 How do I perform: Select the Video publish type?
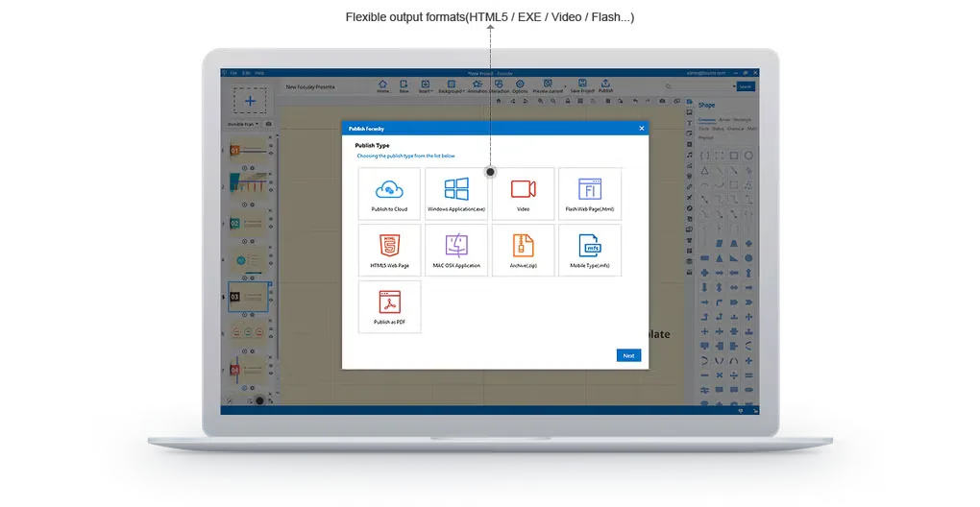point(523,194)
